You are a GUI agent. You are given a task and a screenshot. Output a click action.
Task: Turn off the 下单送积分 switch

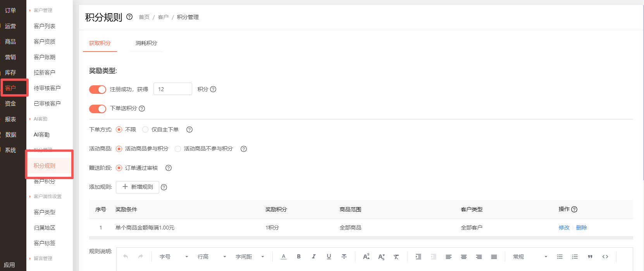(98, 109)
